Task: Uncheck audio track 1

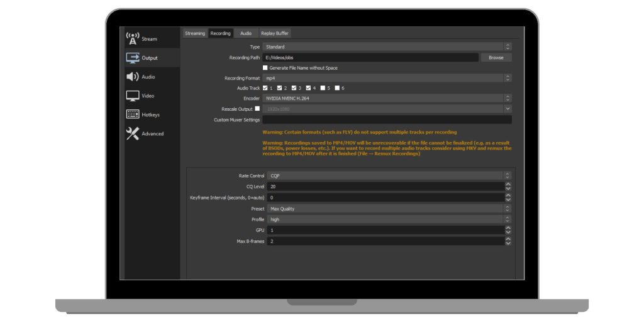Action: (x=265, y=88)
